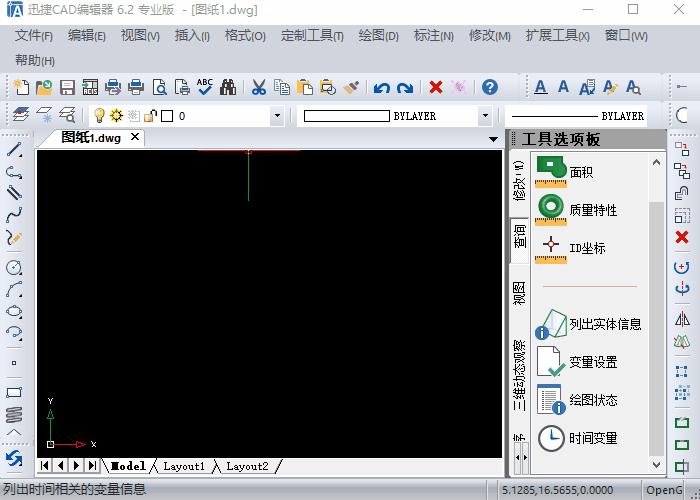Open the 文件(F) menu
Image resolution: width=700 pixels, height=500 pixels.
[x=33, y=35]
